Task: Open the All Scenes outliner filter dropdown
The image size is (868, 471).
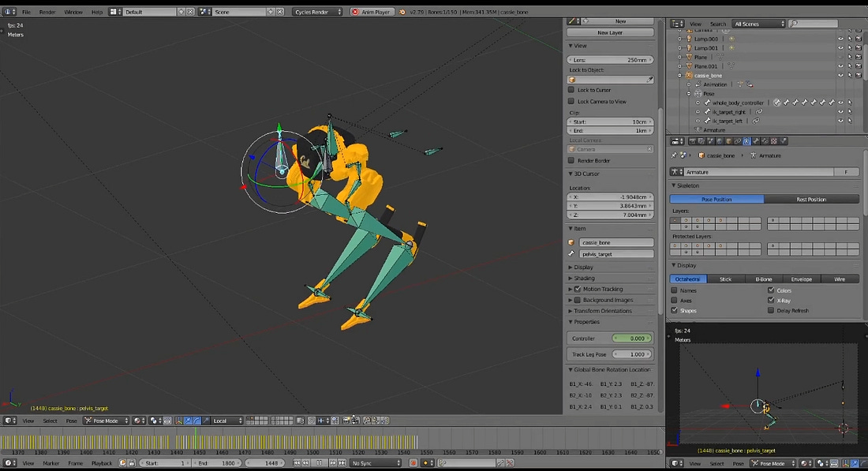Action: tap(759, 24)
